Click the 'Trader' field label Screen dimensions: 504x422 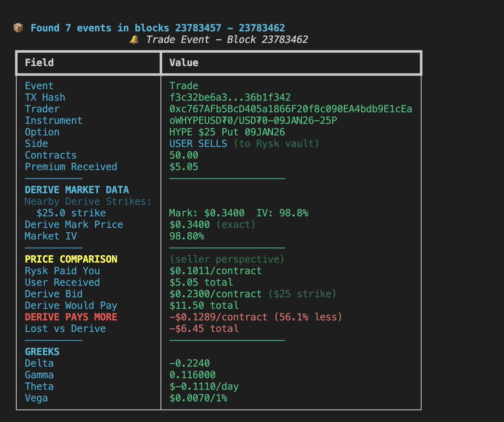click(x=42, y=109)
